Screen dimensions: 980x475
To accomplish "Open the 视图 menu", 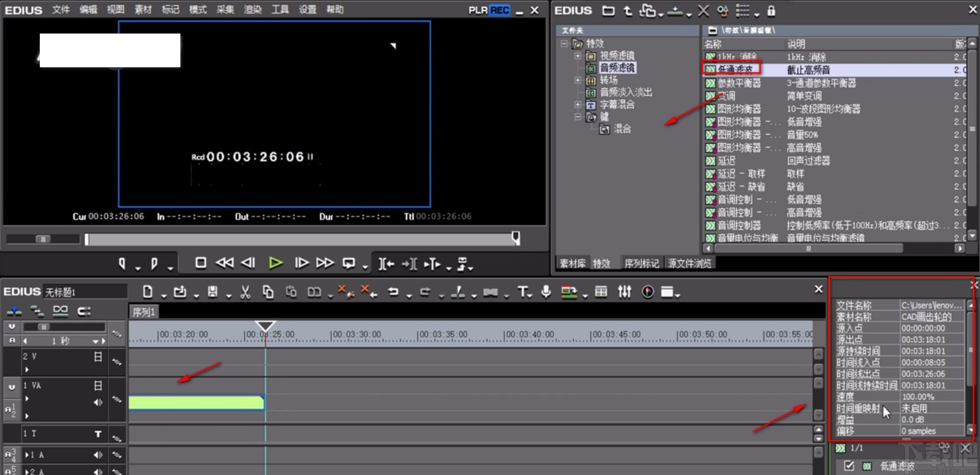I will click(x=115, y=9).
